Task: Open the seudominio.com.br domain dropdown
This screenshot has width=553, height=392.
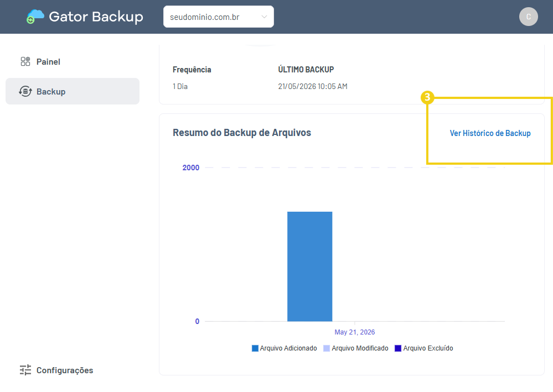Action: point(218,17)
